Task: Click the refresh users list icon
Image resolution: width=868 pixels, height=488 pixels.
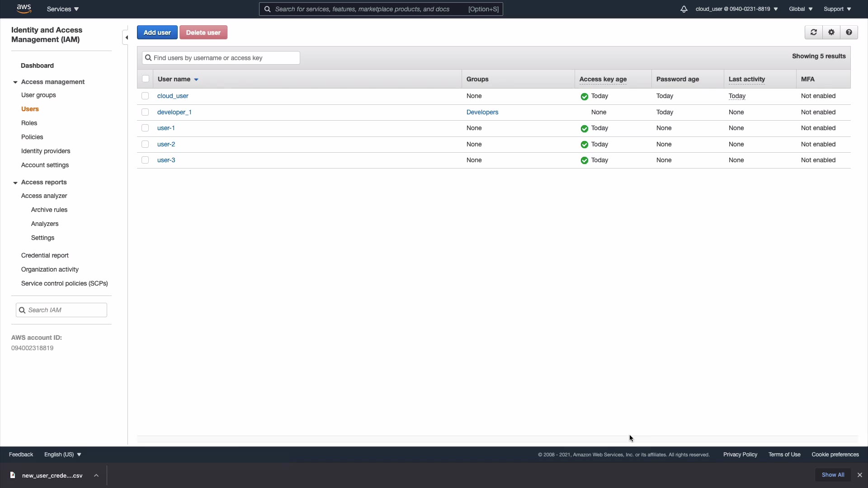Action: pyautogui.click(x=813, y=33)
